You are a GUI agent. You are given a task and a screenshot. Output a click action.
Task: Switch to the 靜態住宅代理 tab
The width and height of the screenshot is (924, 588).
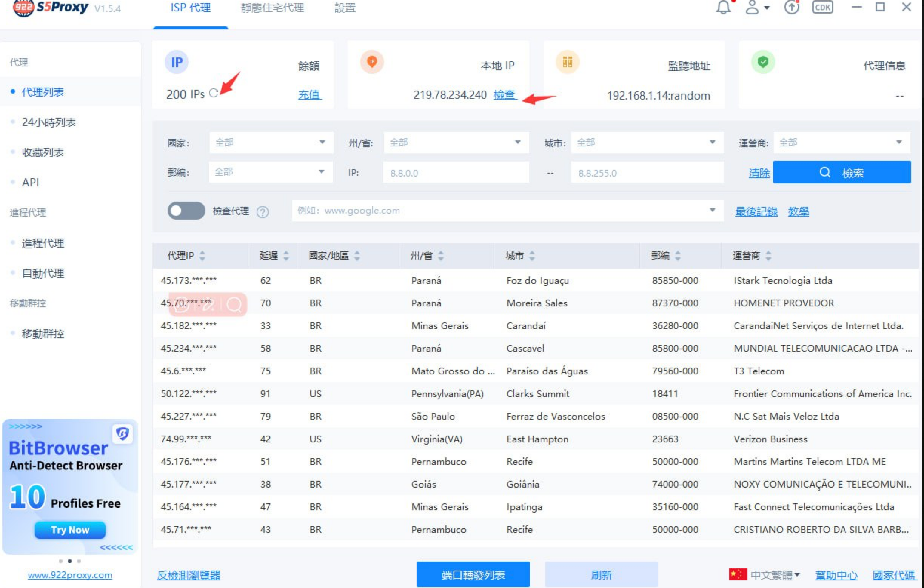273,8
